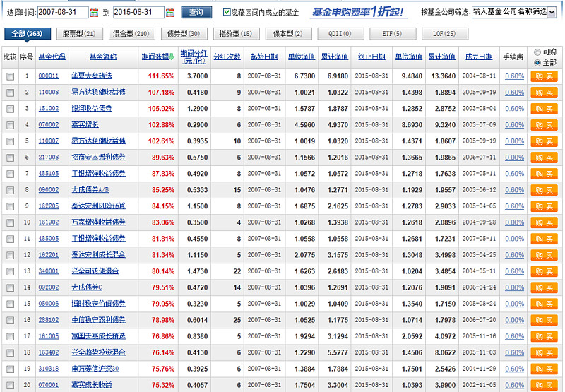Buy 银河收益债券 with 购买 button
Screen dimensions: 565x392
click(544, 109)
